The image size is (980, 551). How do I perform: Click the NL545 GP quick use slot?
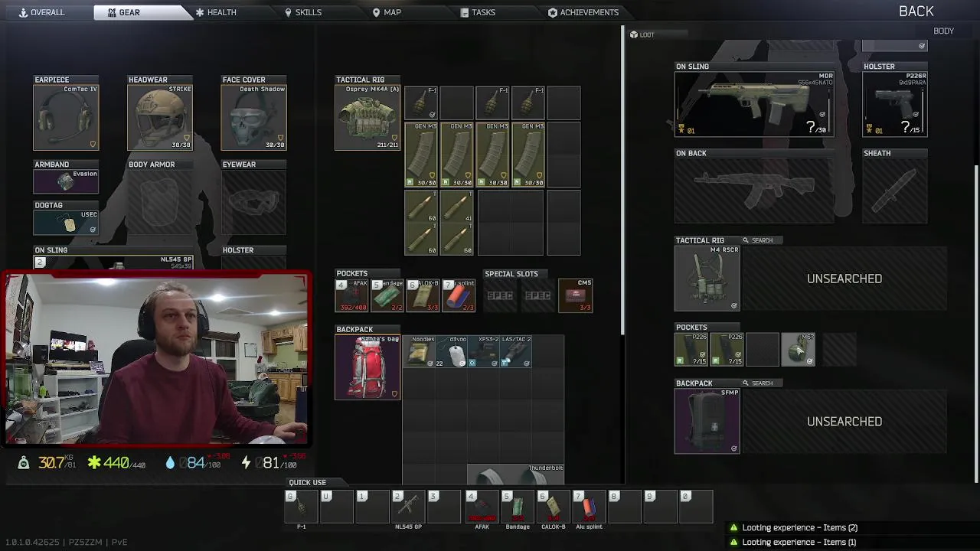coord(408,507)
